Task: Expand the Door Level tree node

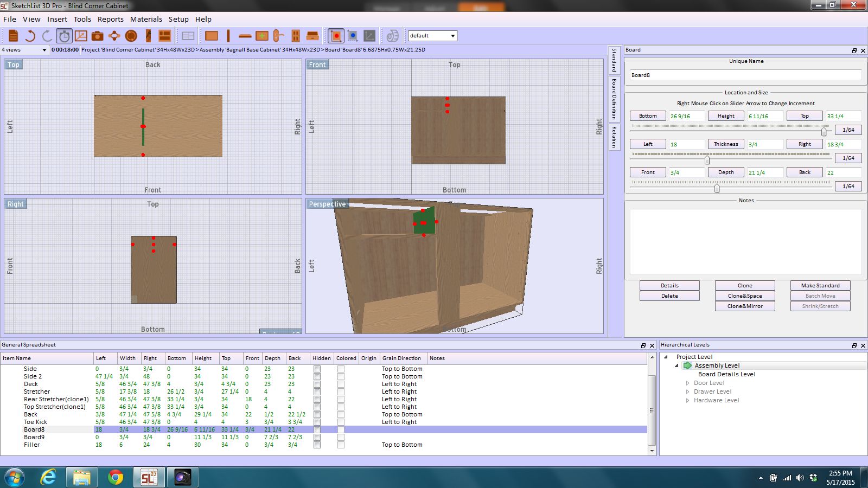Action: point(687,383)
